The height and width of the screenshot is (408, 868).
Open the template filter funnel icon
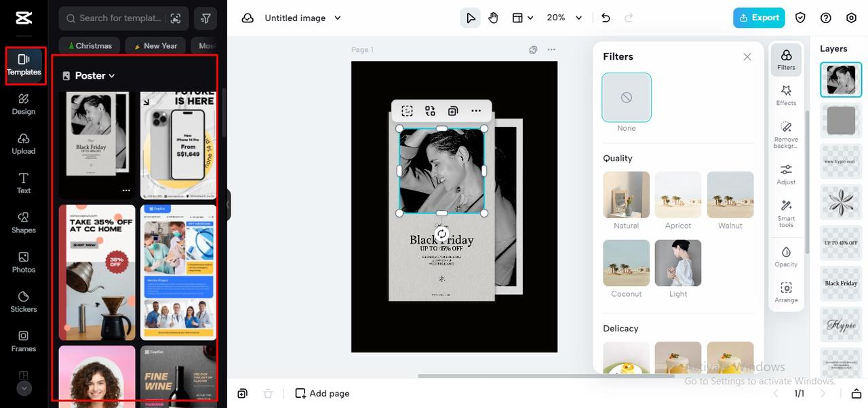pos(205,18)
